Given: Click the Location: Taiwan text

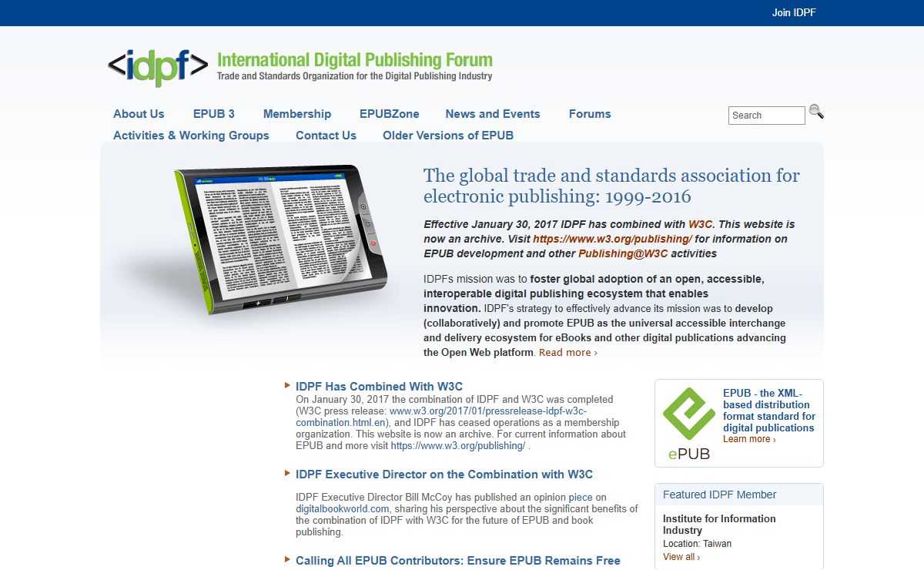Looking at the screenshot, I should [x=697, y=544].
